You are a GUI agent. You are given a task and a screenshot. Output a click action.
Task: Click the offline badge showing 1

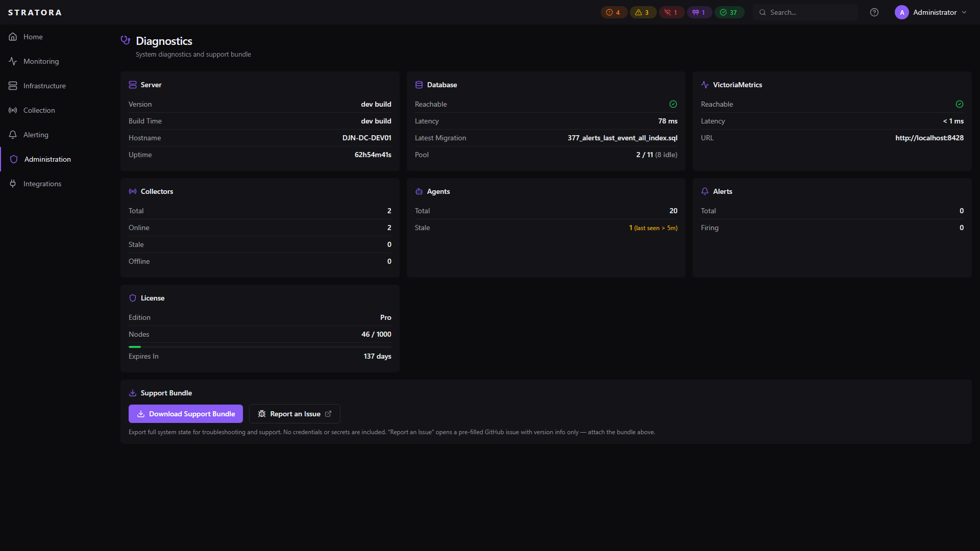point(671,12)
